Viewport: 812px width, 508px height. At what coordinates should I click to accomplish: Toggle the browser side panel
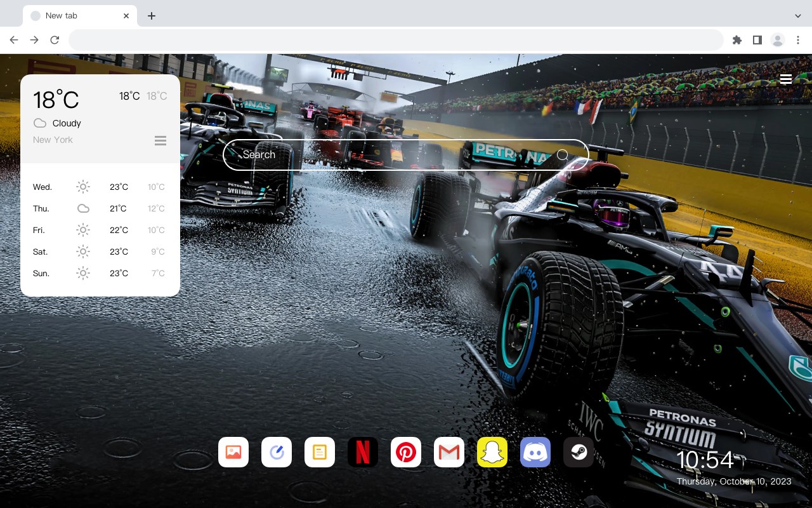click(757, 40)
